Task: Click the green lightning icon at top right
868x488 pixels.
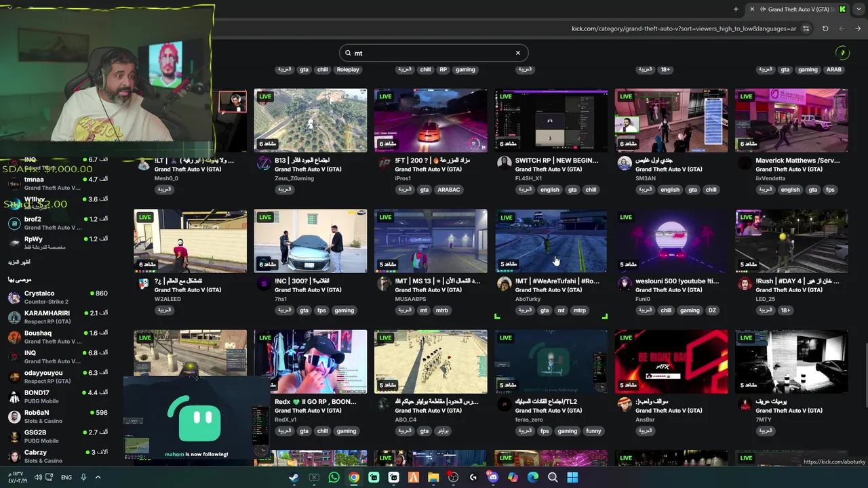Action: click(x=842, y=53)
